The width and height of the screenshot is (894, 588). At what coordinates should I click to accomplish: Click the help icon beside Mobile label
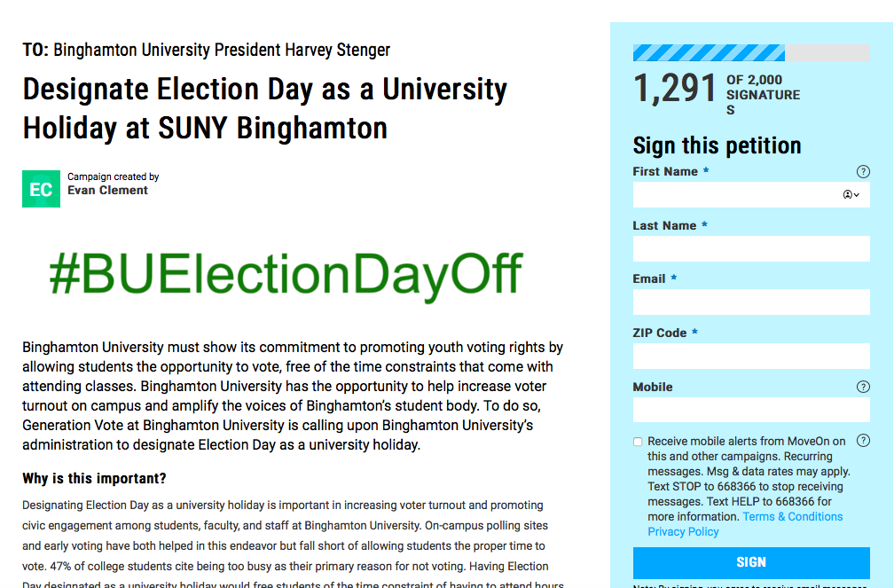(x=863, y=387)
